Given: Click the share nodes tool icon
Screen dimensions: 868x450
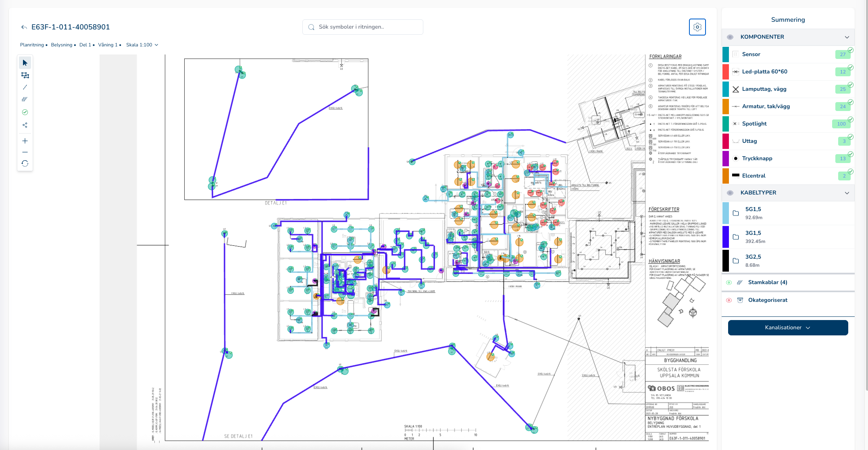Looking at the screenshot, I should 25,125.
